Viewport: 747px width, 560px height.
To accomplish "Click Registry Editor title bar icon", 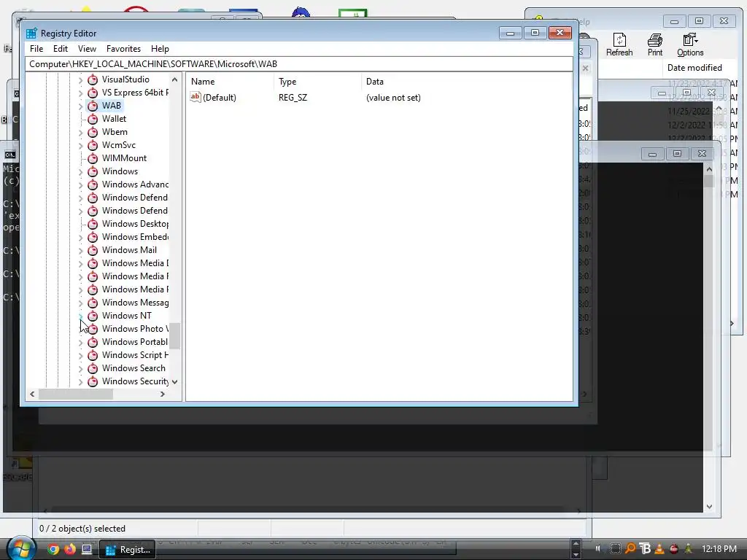I will pyautogui.click(x=31, y=34).
